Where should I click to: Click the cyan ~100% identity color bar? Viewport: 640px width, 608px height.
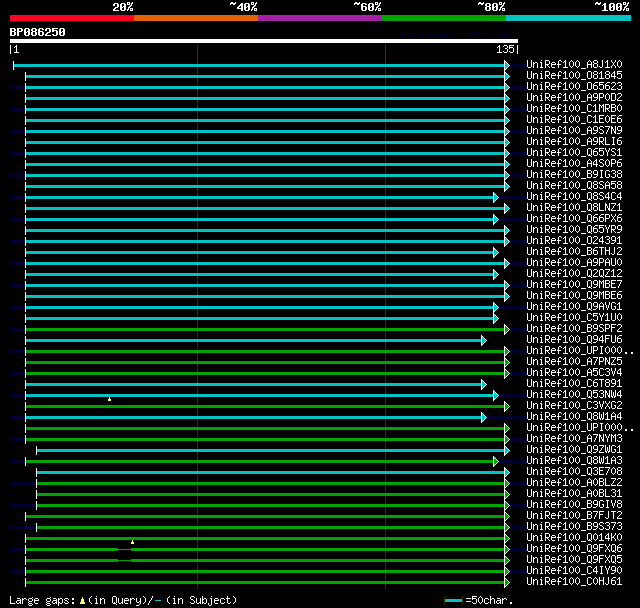click(568, 18)
